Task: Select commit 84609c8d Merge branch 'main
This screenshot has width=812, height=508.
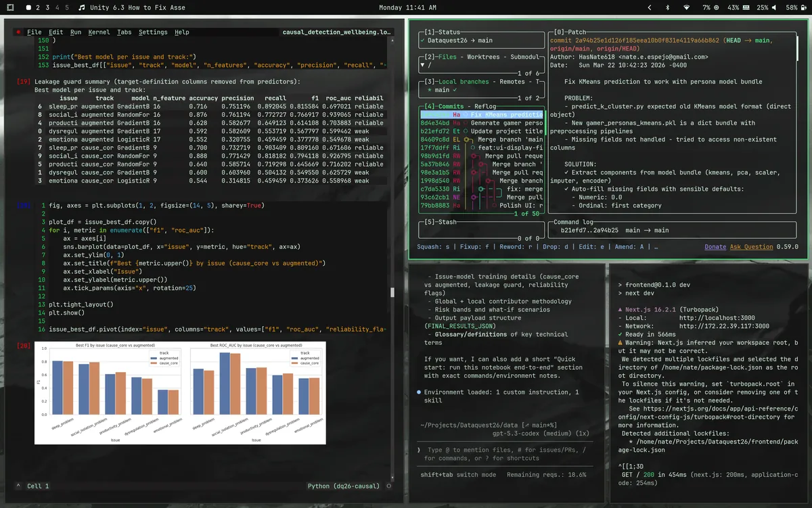Action: pos(481,139)
